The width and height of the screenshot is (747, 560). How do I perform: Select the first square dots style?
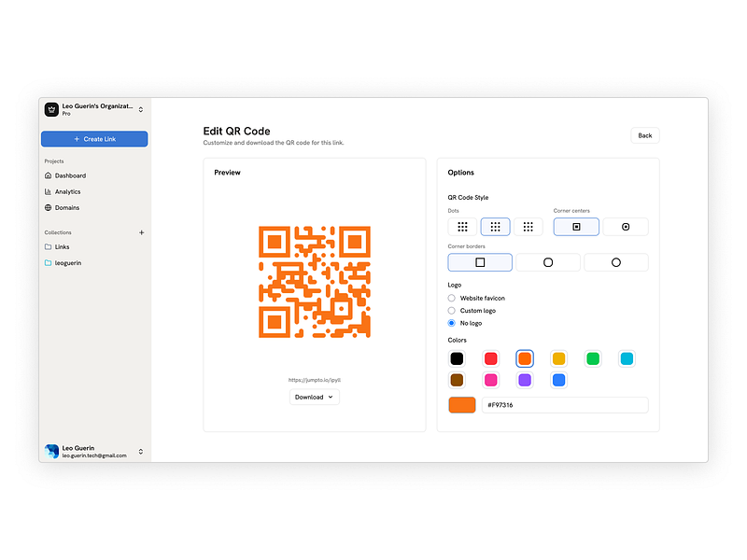pos(462,227)
